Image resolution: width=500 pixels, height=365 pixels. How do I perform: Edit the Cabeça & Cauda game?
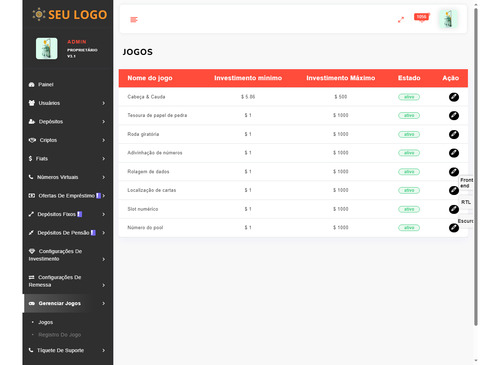point(454,97)
